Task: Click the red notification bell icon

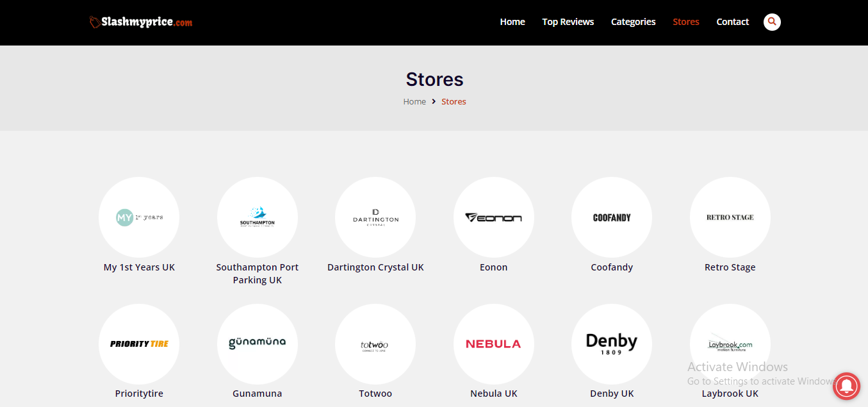Action: 846,386
